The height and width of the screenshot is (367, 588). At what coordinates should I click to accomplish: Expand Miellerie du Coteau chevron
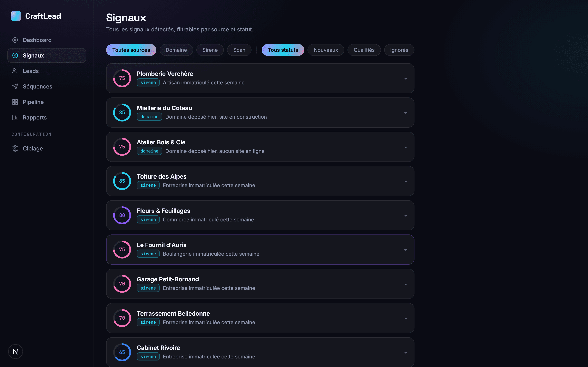point(406,113)
